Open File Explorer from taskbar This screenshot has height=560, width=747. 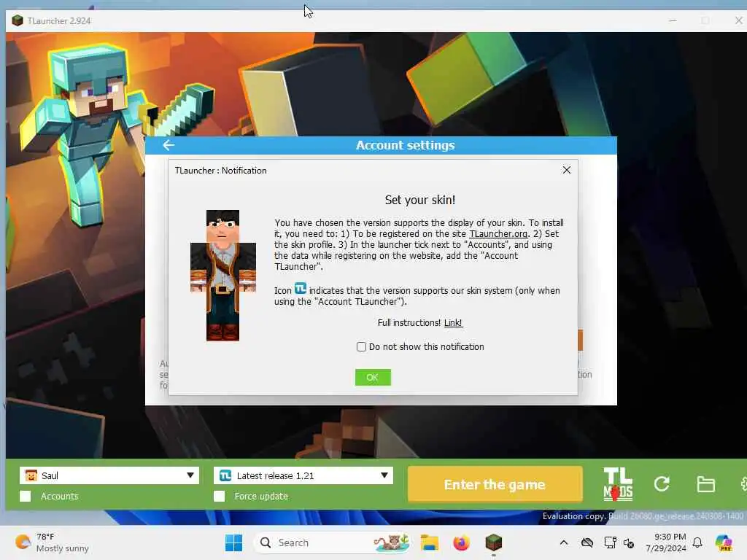(429, 542)
